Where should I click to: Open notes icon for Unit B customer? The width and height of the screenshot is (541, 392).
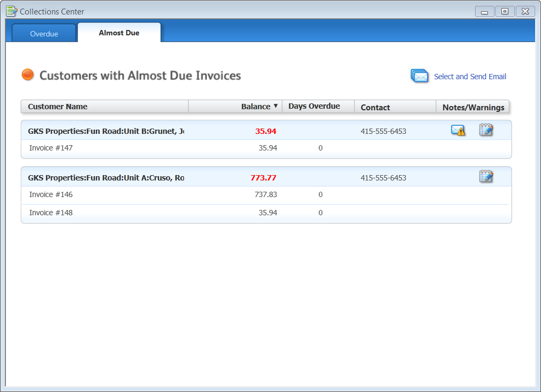(486, 130)
